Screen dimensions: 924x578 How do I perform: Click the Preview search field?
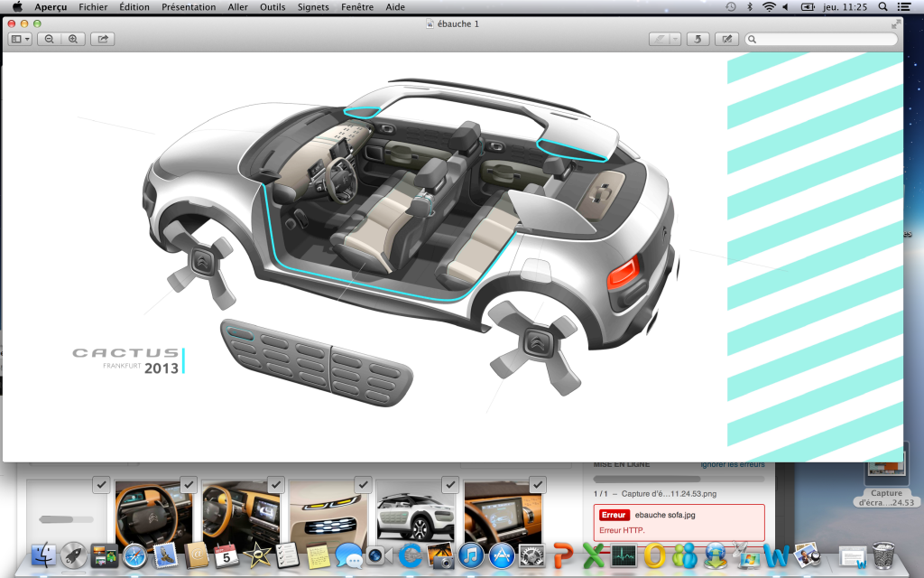click(821, 39)
